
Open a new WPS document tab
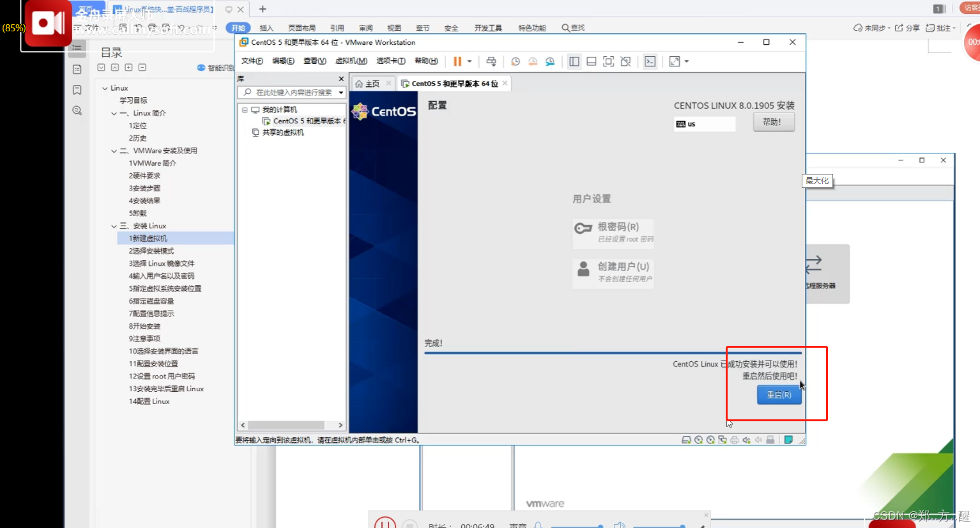263,9
